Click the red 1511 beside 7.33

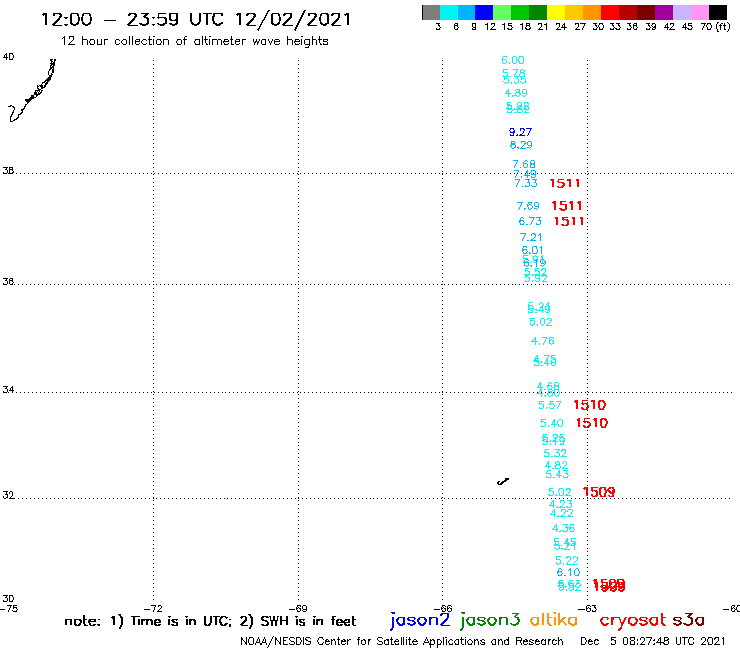pos(565,183)
